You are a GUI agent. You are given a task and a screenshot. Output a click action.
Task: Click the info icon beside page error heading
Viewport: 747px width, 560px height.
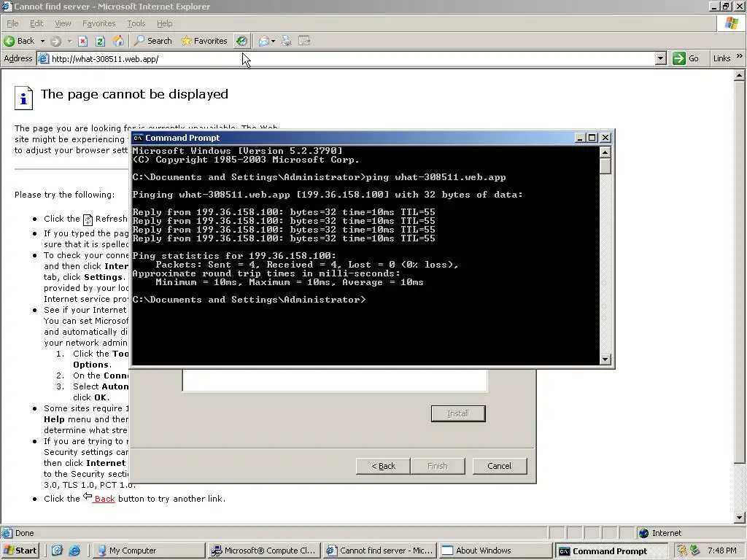point(23,98)
